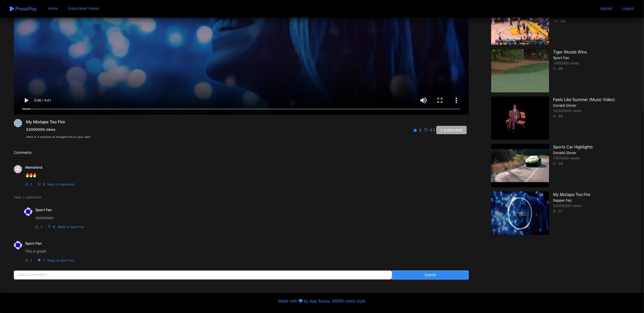Click the PressPlay play triangle logo

tap(11, 8)
